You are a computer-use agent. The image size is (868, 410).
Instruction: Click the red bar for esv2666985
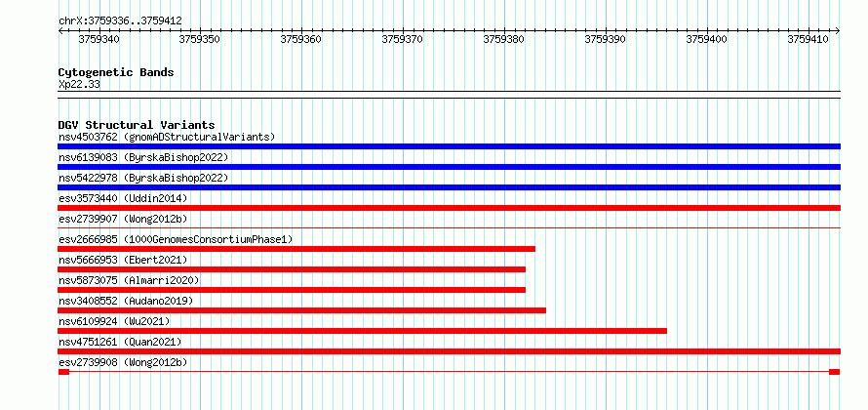[x=296, y=249]
